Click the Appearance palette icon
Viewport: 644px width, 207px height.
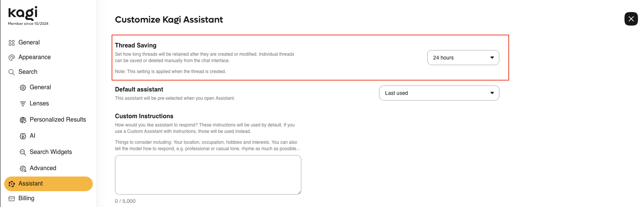tap(12, 58)
